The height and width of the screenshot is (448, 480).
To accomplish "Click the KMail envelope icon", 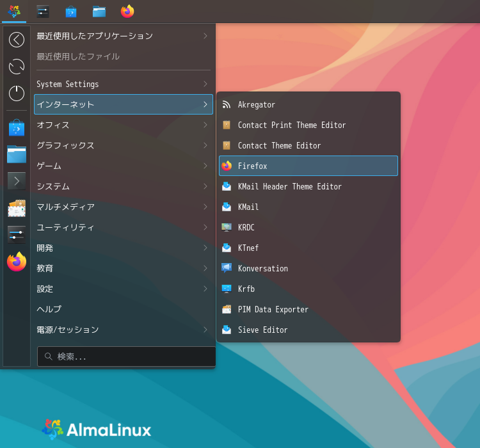I will pos(226,207).
